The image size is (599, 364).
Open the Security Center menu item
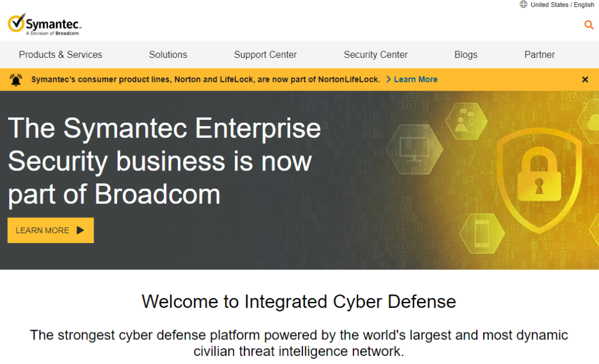coord(376,55)
